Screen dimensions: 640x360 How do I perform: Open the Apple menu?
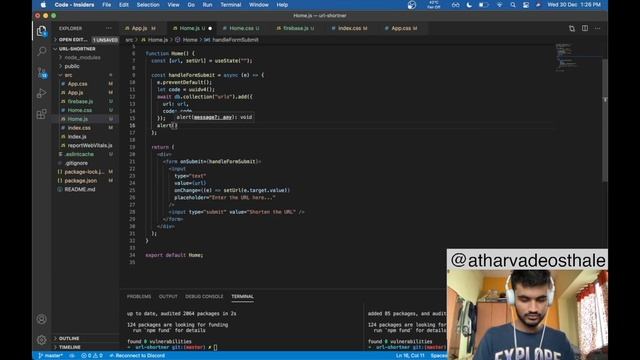pyautogui.click(x=43, y=5)
